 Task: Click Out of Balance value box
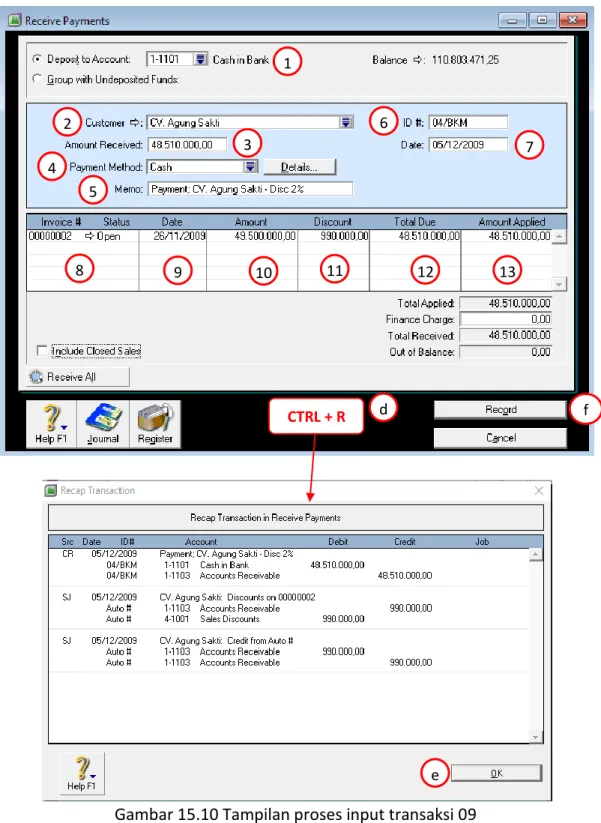(x=506, y=351)
